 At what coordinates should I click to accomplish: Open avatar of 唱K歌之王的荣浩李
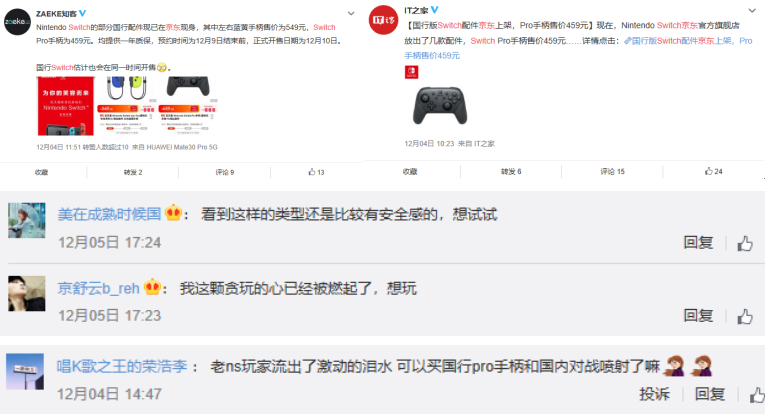(25, 371)
